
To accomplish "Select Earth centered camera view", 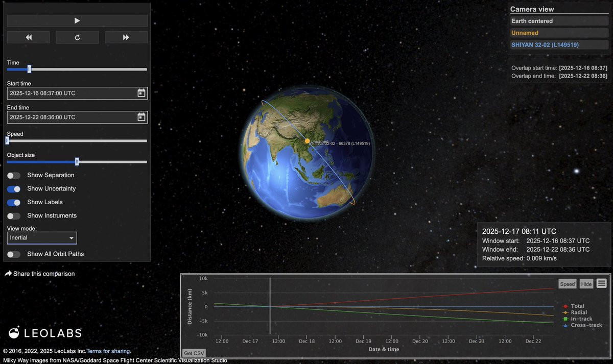I will [559, 21].
